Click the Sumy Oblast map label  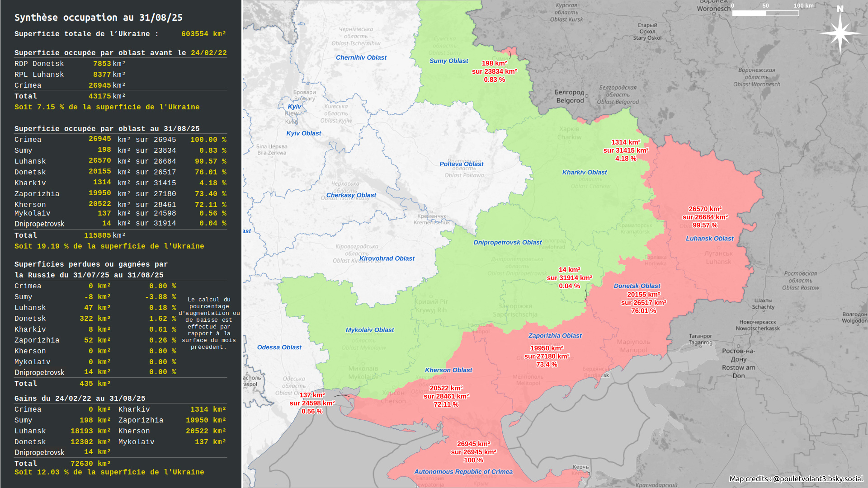pyautogui.click(x=448, y=61)
